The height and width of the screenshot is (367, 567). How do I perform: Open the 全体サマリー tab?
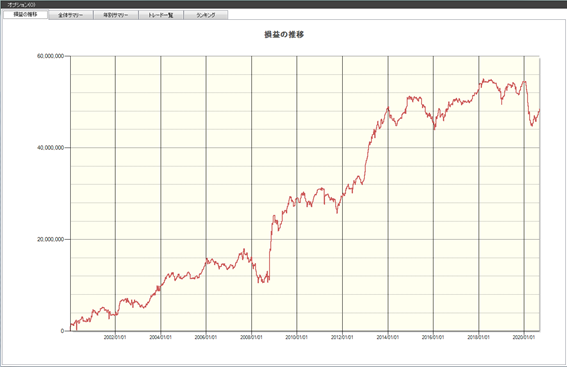[x=71, y=15]
